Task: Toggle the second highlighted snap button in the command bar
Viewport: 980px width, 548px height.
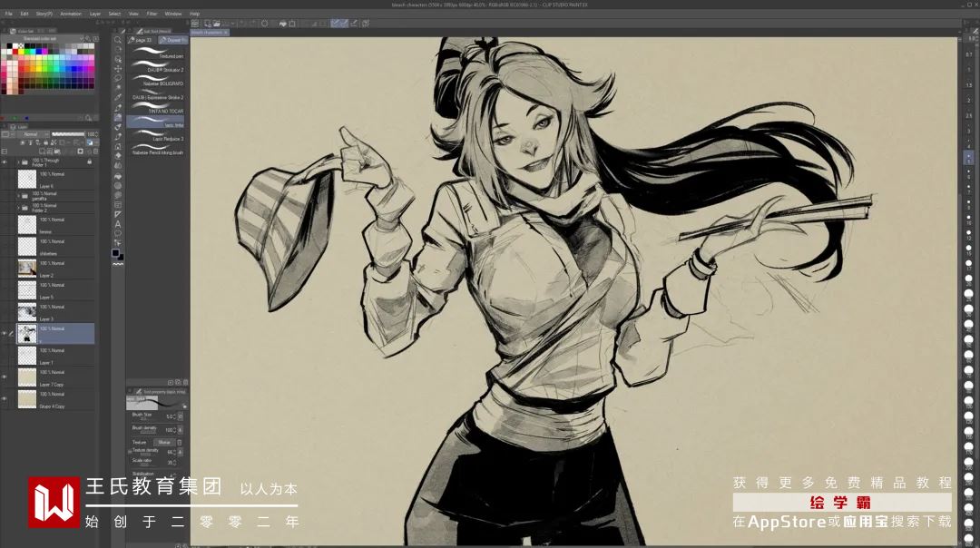Action: 344,24
